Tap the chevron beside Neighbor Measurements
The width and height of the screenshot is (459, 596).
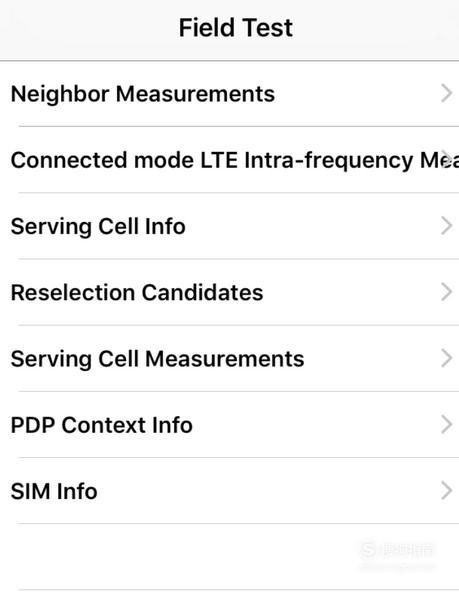point(446,93)
